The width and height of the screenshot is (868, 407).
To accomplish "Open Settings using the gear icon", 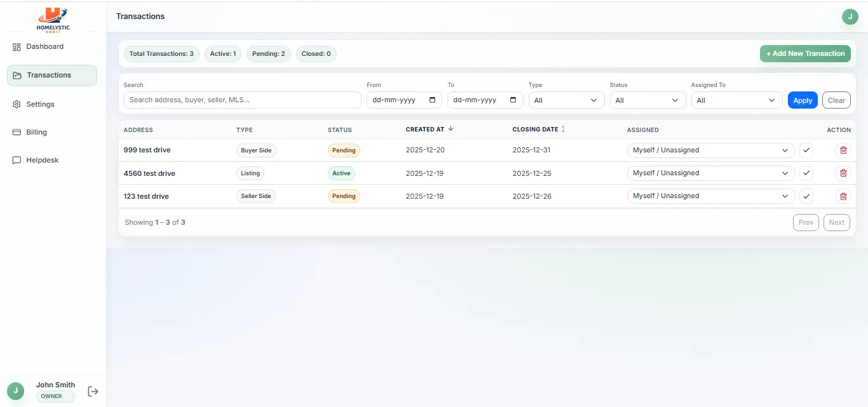I will point(16,104).
